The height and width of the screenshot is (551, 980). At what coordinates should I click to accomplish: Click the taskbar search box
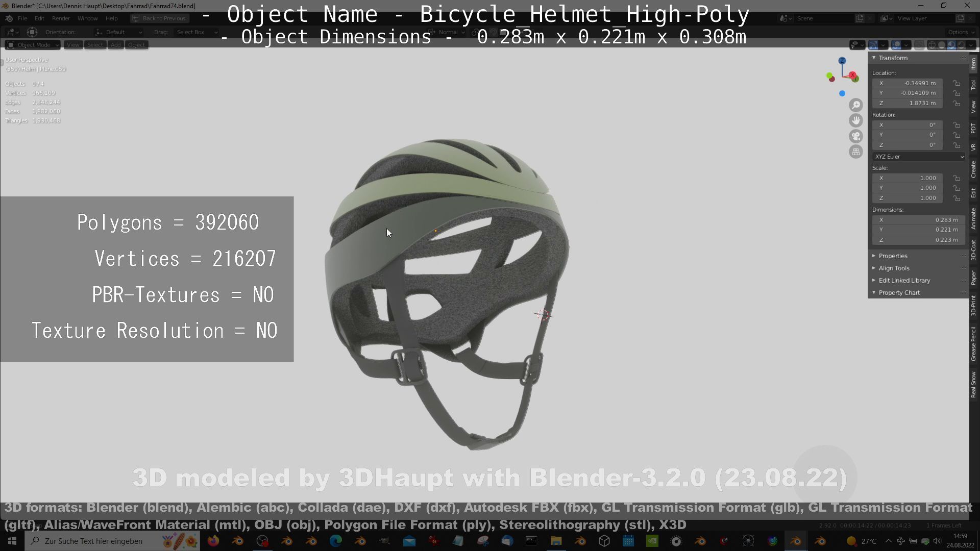click(112, 541)
